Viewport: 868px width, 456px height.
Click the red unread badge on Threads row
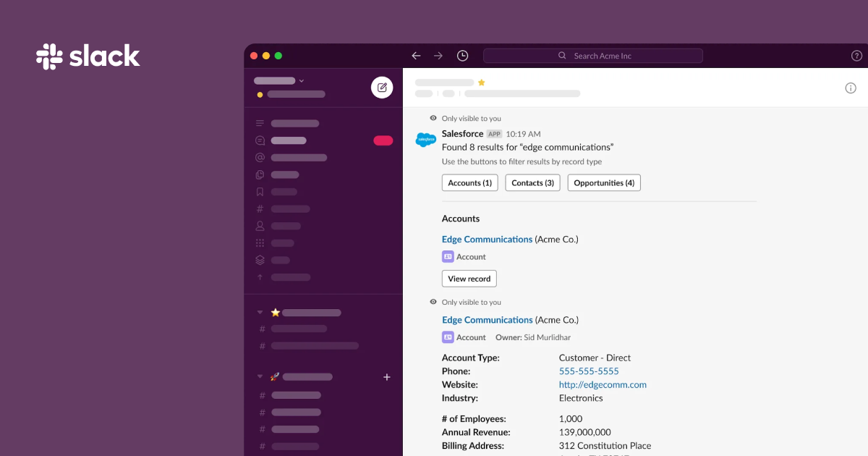click(x=383, y=140)
